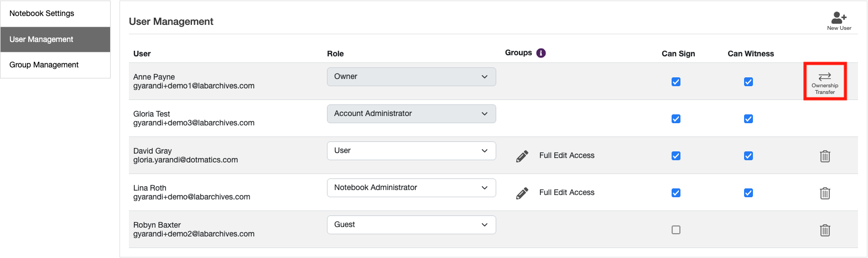Click the Can Sign column header
The image size is (868, 258).
click(x=678, y=54)
